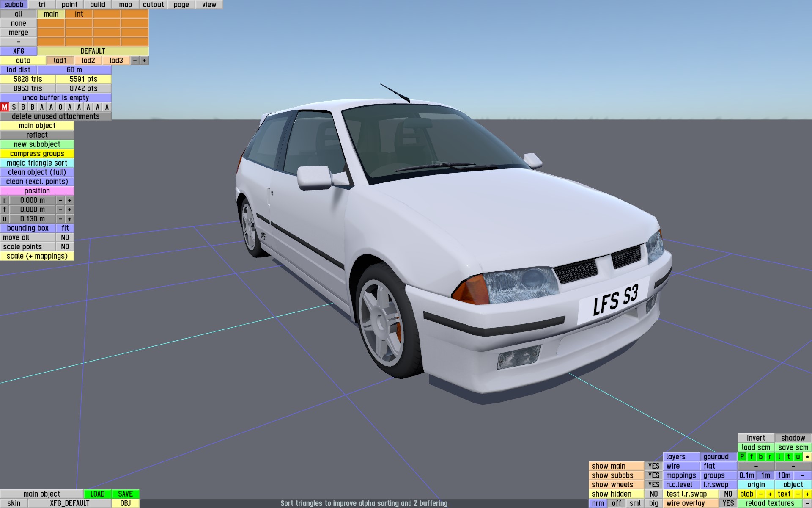
Task: Click magic triangle sort button
Action: (x=37, y=163)
